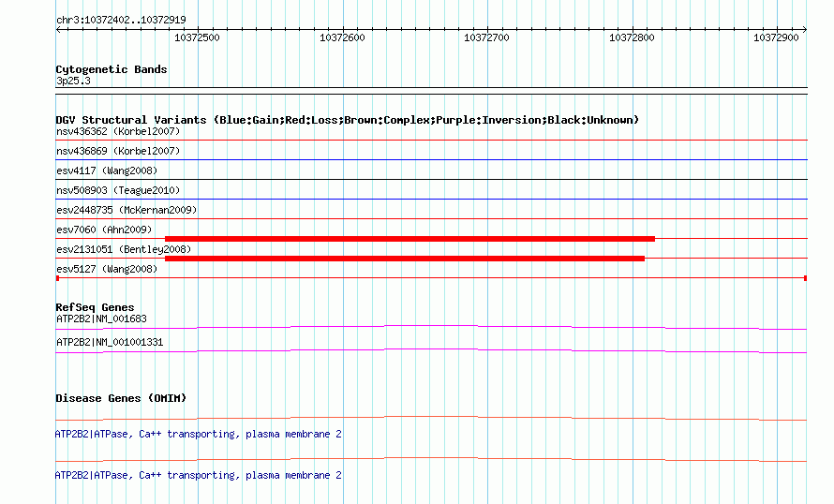Open transcript ATP2B2|NM_001001331

point(110,342)
